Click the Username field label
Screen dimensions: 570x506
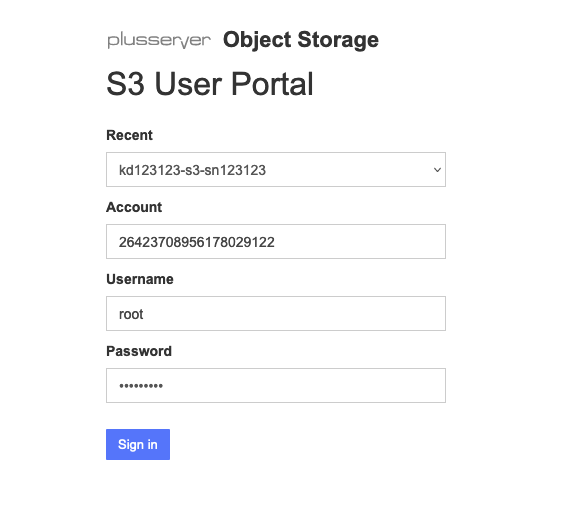(140, 279)
